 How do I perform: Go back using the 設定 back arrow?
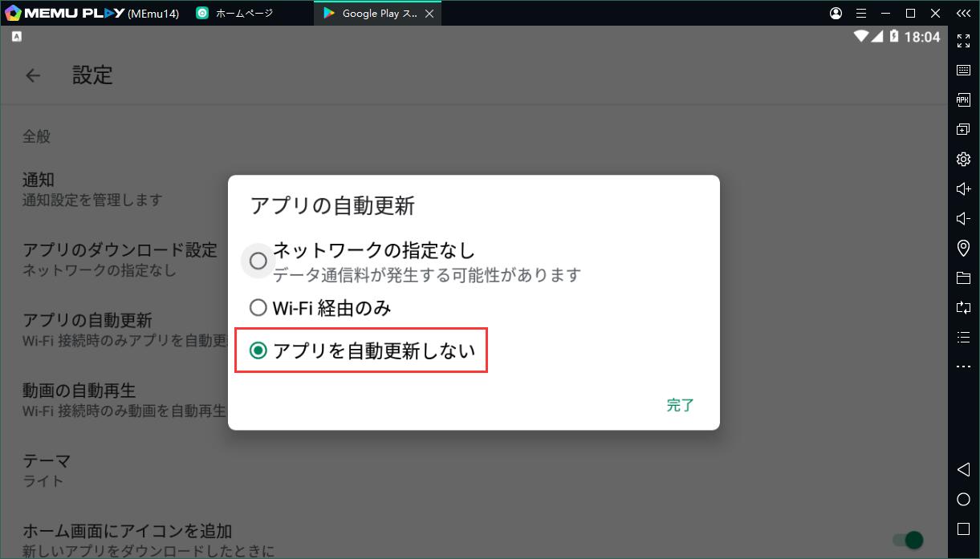click(x=33, y=75)
